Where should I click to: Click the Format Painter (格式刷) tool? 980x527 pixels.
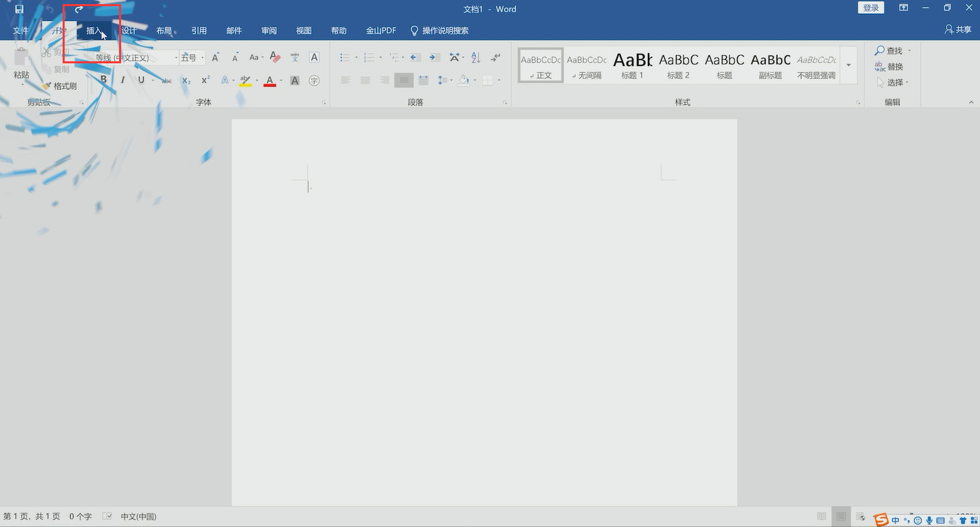(x=59, y=86)
